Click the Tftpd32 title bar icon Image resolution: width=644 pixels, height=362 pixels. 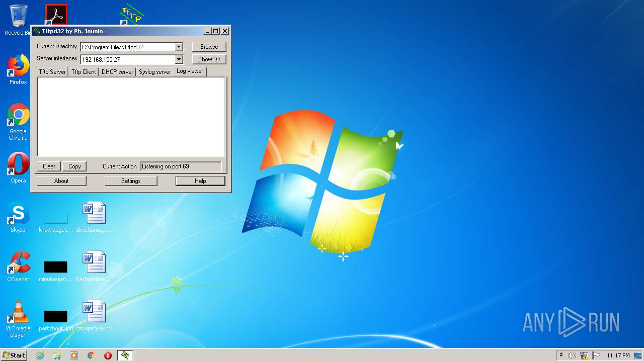click(x=37, y=31)
